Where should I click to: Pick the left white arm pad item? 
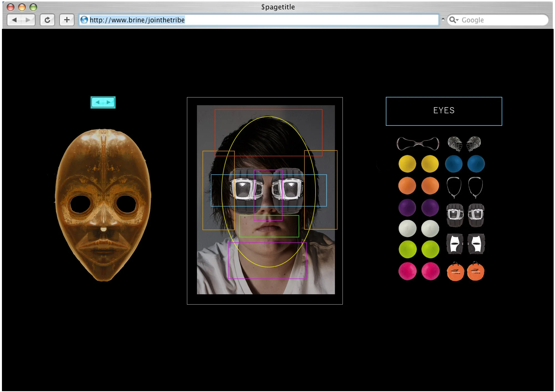[x=455, y=244]
